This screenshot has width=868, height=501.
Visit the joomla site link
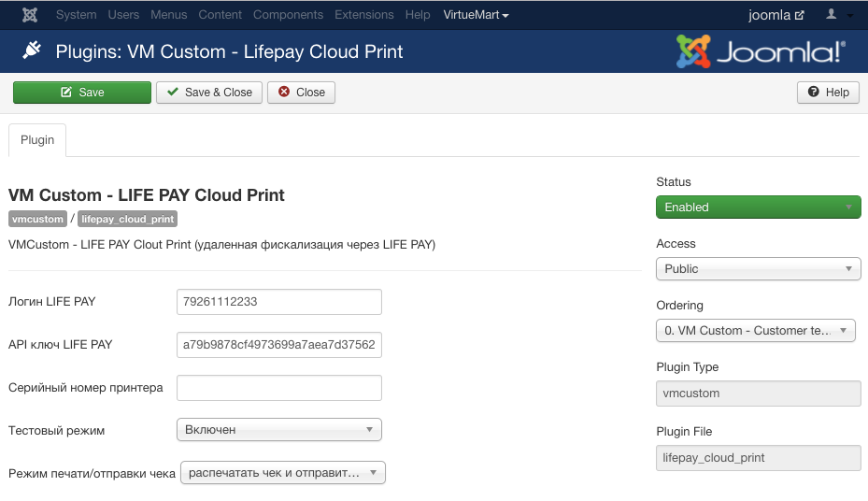tap(776, 15)
